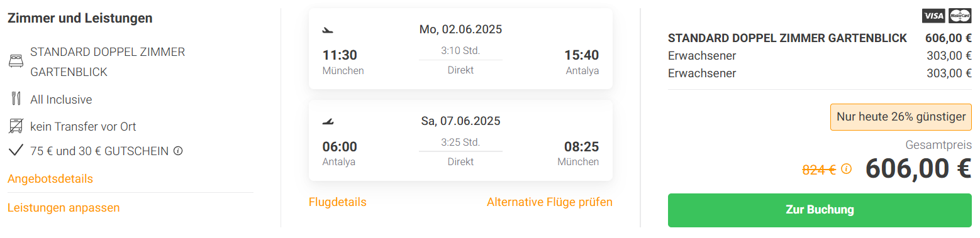Select the return flight card Sa, 07.06.2025

(460, 140)
